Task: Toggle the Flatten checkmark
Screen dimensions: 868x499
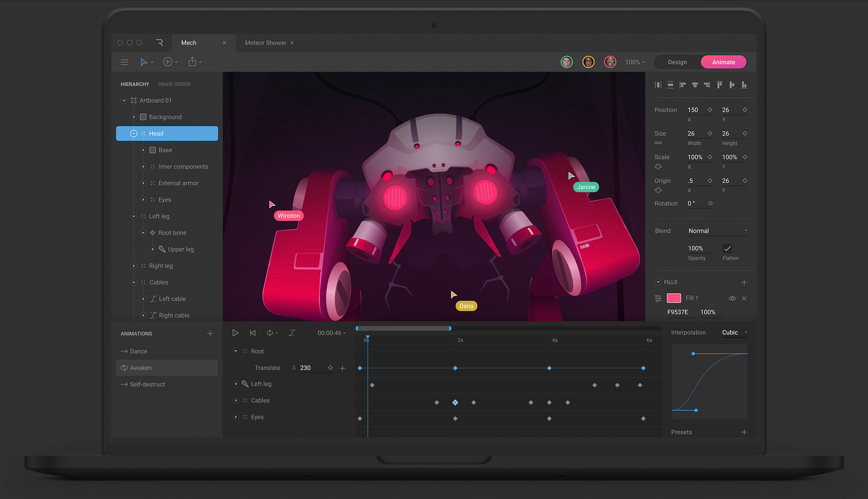Action: tap(727, 248)
